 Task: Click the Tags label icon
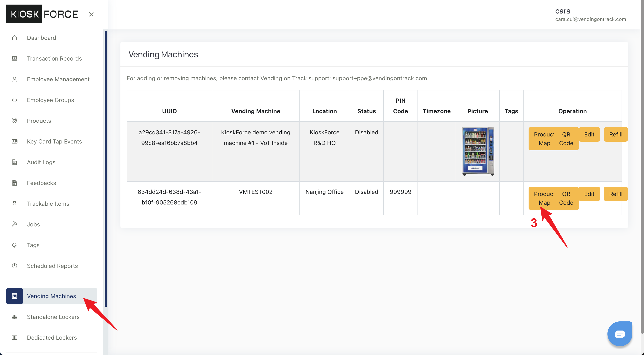click(15, 245)
